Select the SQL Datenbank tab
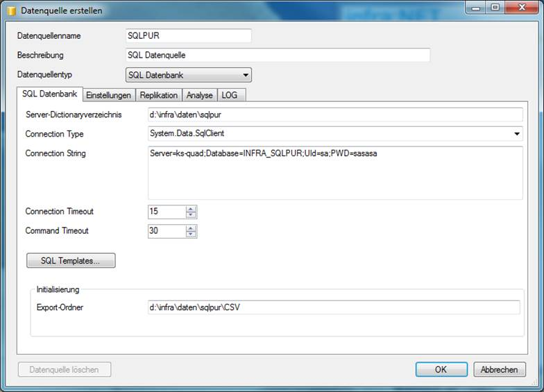The image size is (544, 392). point(49,94)
